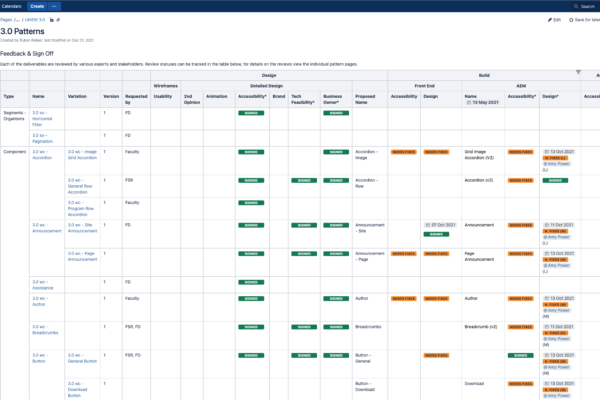Click the SIGNED badge under 07 Oct 2021
The image size is (600, 400).
coord(436,234)
